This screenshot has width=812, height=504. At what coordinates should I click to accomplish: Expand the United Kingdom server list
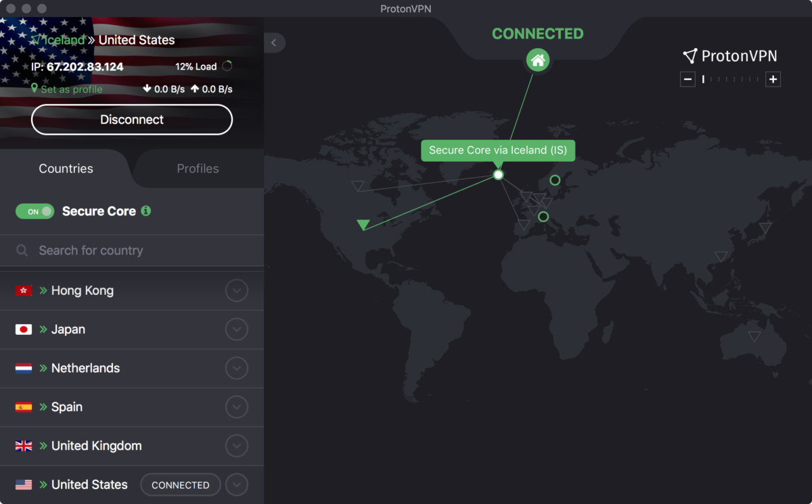236,446
